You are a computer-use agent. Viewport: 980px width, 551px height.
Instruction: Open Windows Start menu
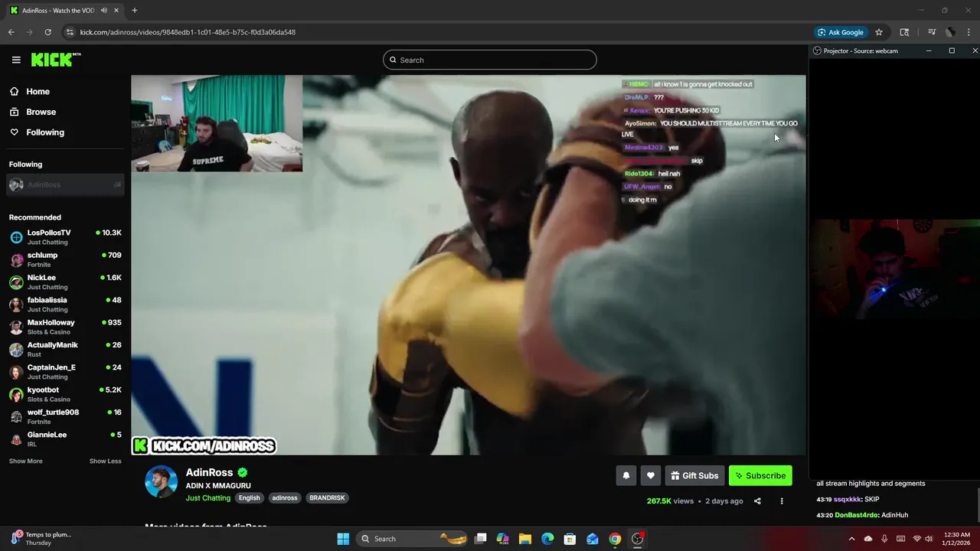click(343, 539)
